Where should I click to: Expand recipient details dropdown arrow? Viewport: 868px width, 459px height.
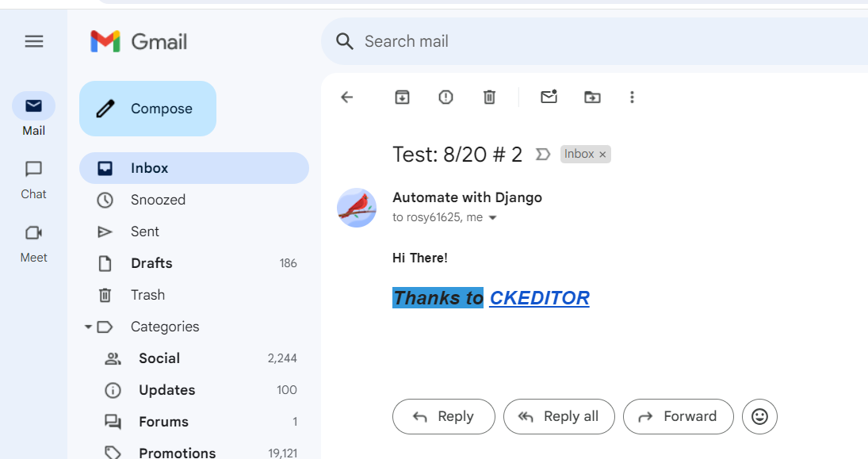pos(493,218)
